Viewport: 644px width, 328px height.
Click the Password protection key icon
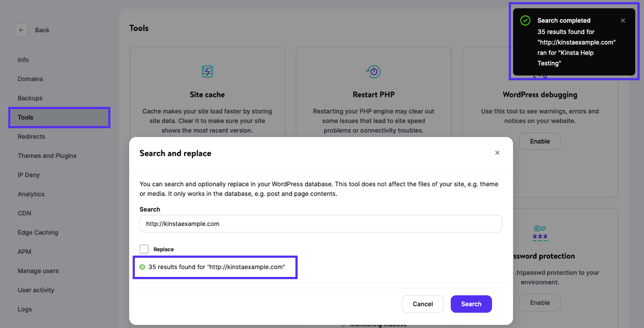click(x=540, y=233)
